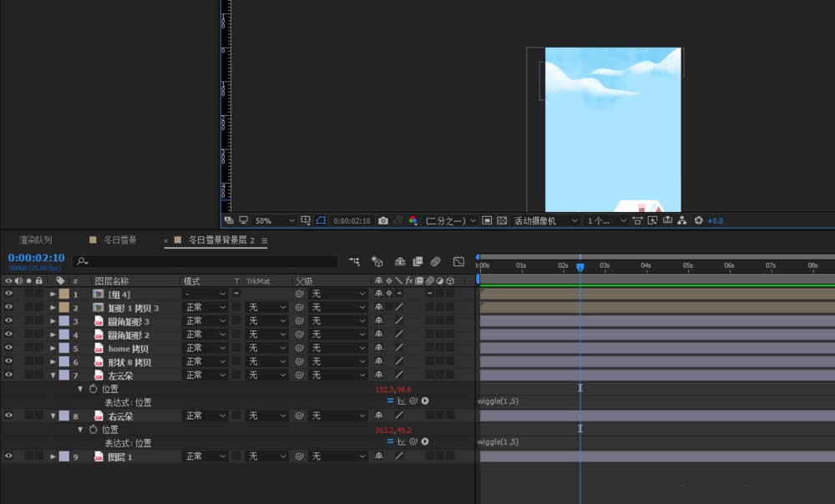This screenshot has width=835, height=504.
Task: Enable motion blur icon in timeline toolbar
Action: pyautogui.click(x=436, y=261)
